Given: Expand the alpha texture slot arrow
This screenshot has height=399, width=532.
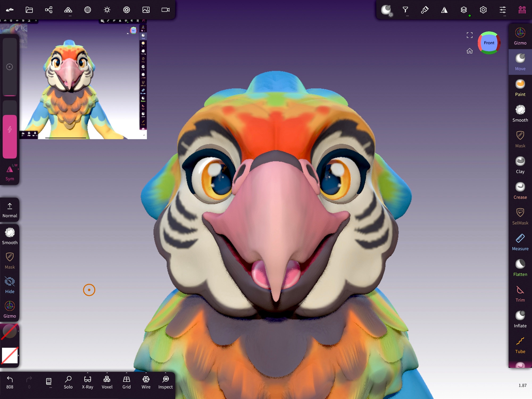Looking at the screenshot, I should coord(18,355).
